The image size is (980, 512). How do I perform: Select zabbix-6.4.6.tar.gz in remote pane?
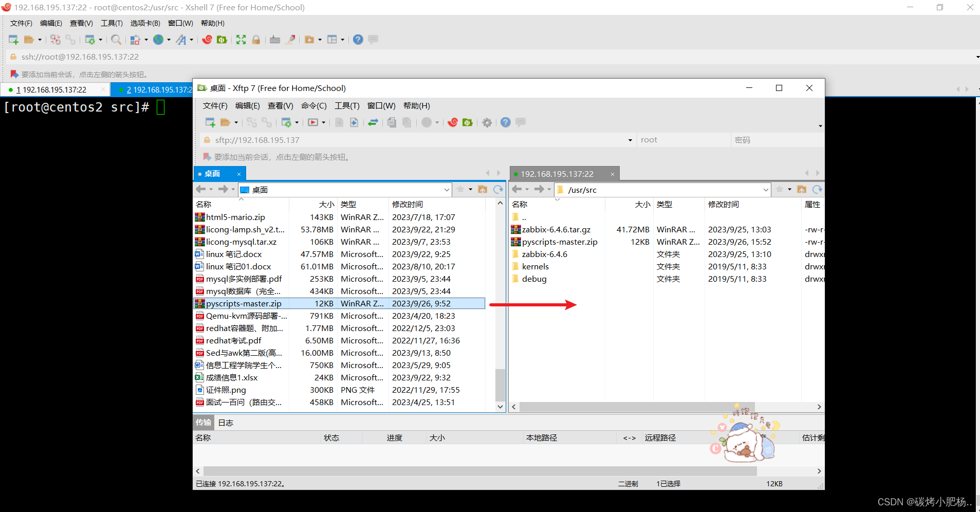[556, 230]
